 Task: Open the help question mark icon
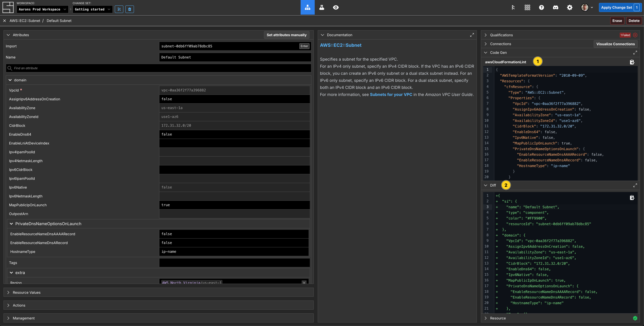(x=541, y=7)
